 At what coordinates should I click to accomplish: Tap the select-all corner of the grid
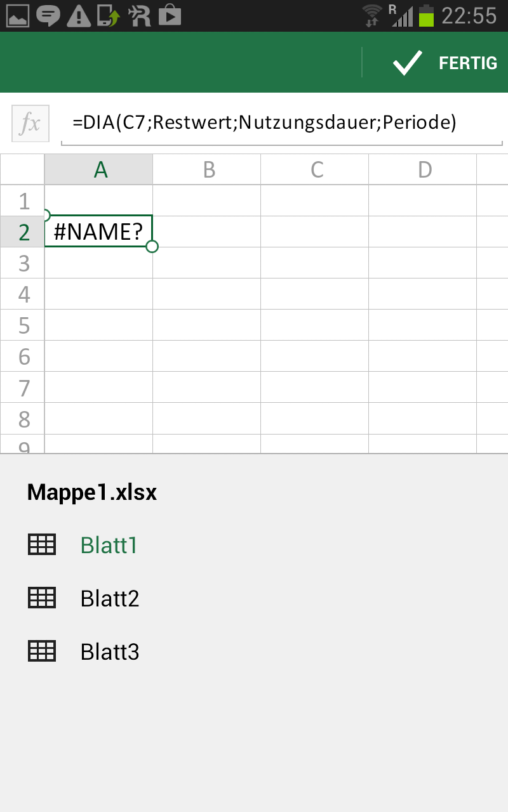22,169
